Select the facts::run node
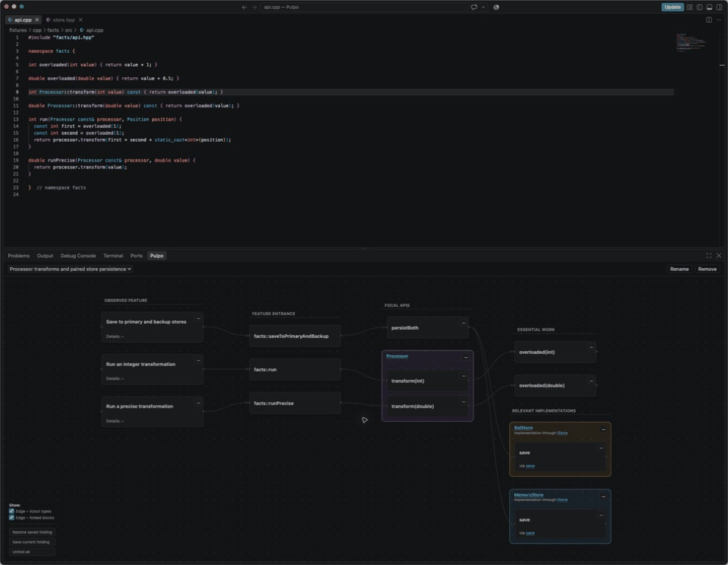Image resolution: width=728 pixels, height=565 pixels. coord(295,370)
